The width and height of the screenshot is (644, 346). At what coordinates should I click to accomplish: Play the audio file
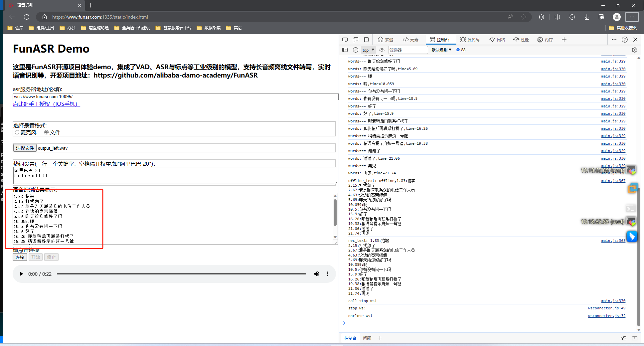[21, 274]
